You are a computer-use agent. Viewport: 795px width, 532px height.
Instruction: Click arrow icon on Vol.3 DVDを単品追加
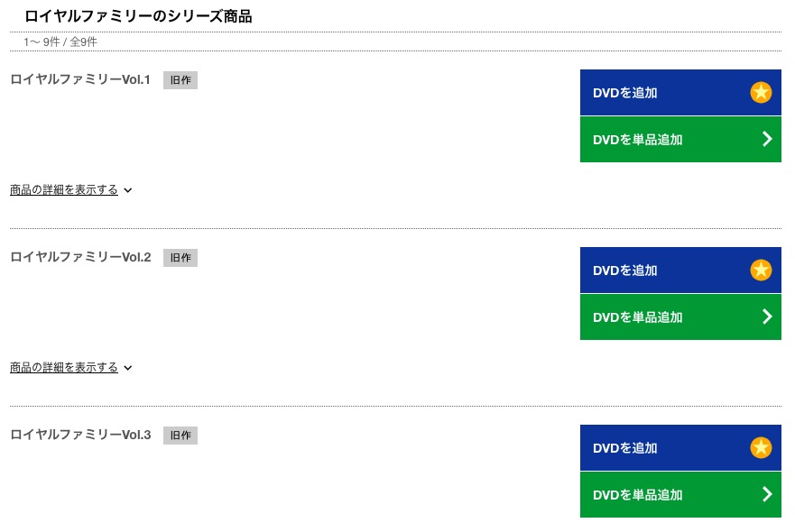[x=767, y=494]
